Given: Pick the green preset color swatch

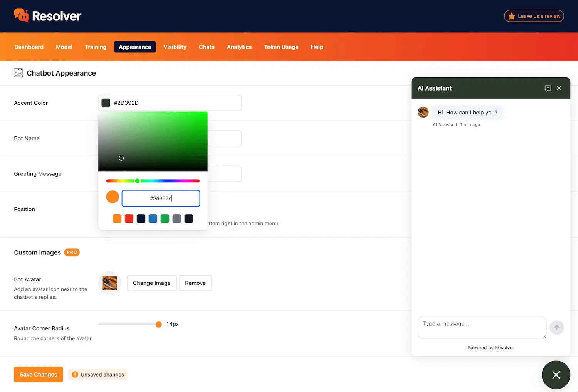Looking at the screenshot, I should 165,219.
